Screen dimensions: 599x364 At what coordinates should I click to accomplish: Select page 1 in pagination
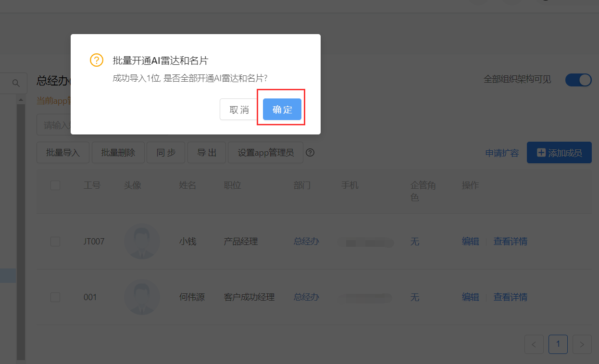point(558,344)
